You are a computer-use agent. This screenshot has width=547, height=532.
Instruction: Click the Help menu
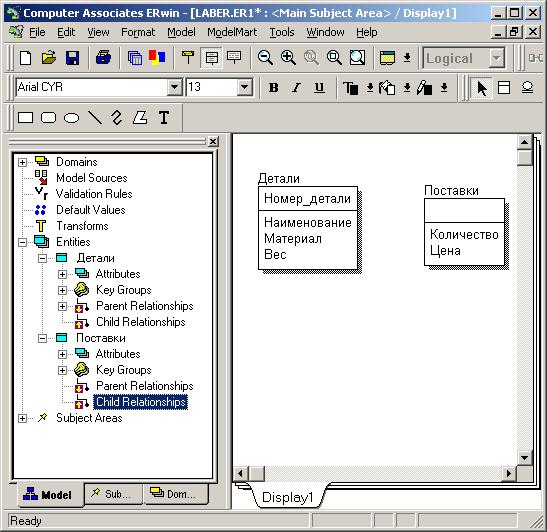click(x=367, y=32)
